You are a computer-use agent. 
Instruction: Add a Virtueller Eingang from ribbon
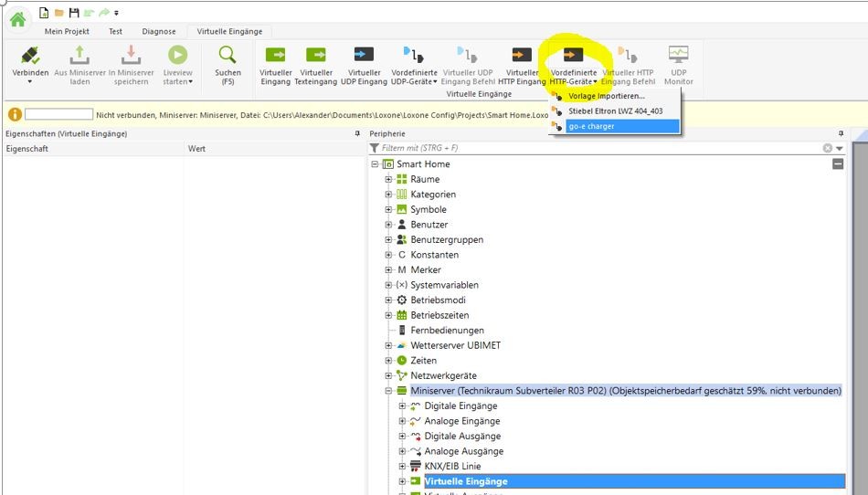tap(275, 56)
